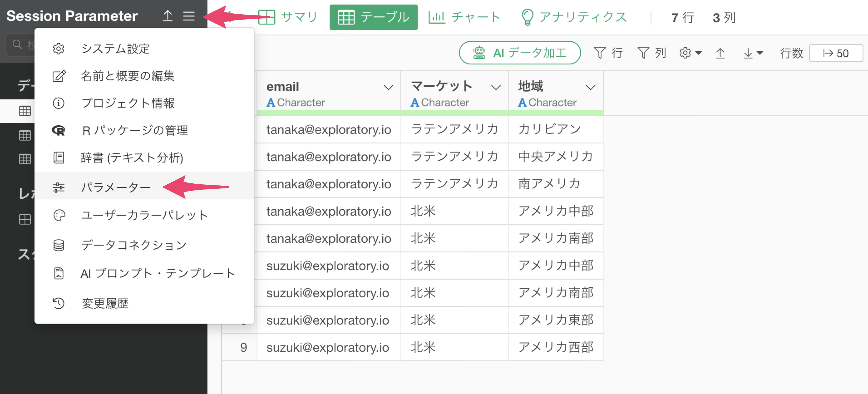Expand the 地域 column header menu

point(590,88)
